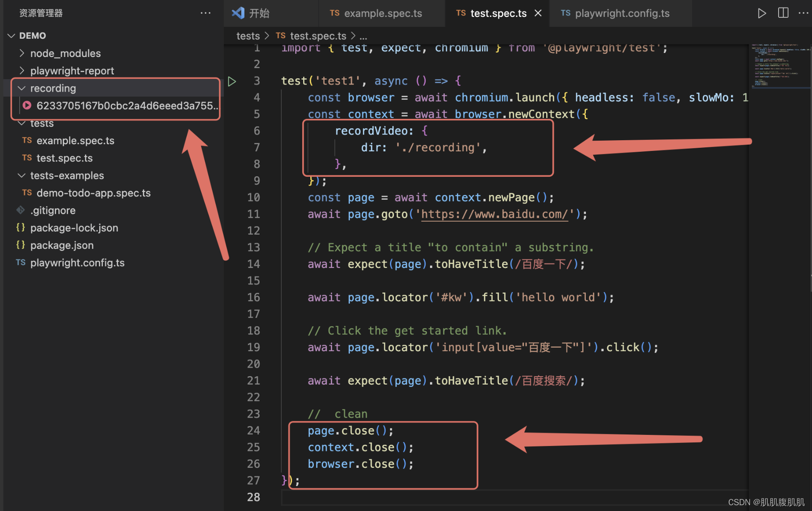Click the TS icon of example.spec.ts tab

[334, 13]
